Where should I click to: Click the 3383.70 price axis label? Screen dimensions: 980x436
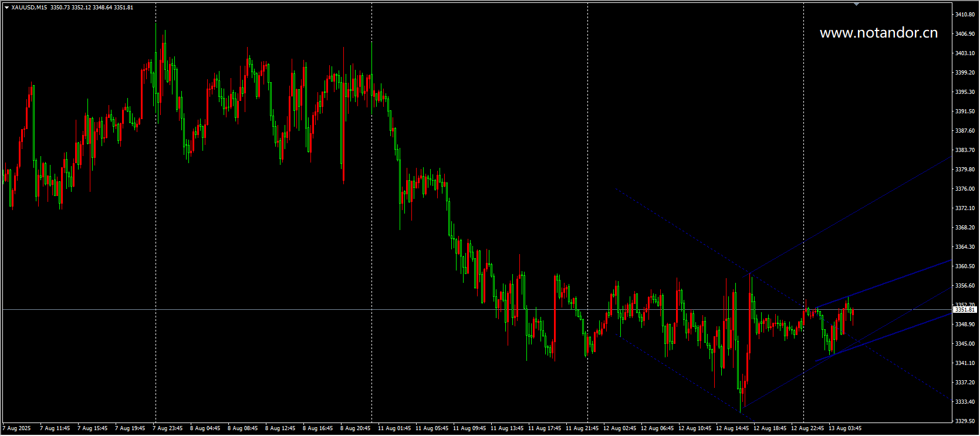pos(965,150)
